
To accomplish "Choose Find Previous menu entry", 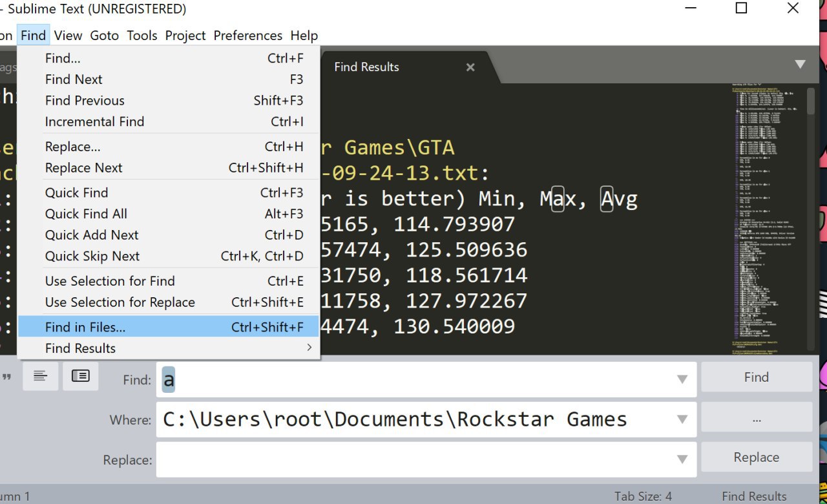I will (x=169, y=101).
